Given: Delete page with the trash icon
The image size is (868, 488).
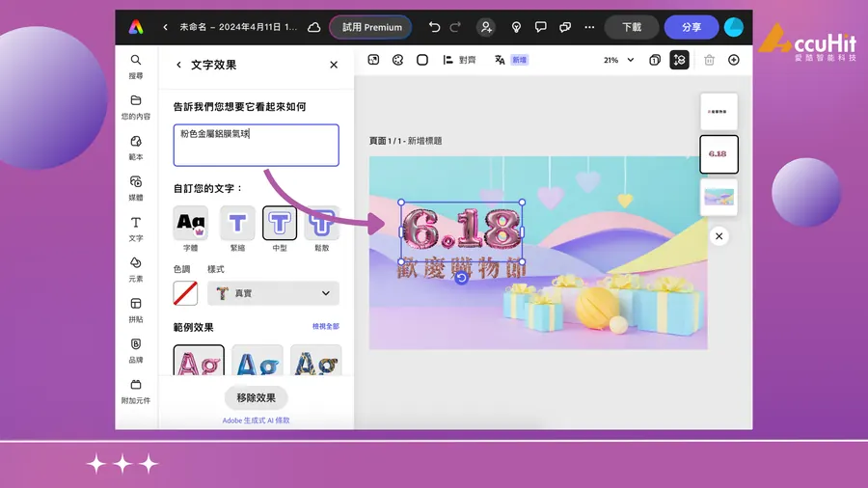Looking at the screenshot, I should [709, 60].
